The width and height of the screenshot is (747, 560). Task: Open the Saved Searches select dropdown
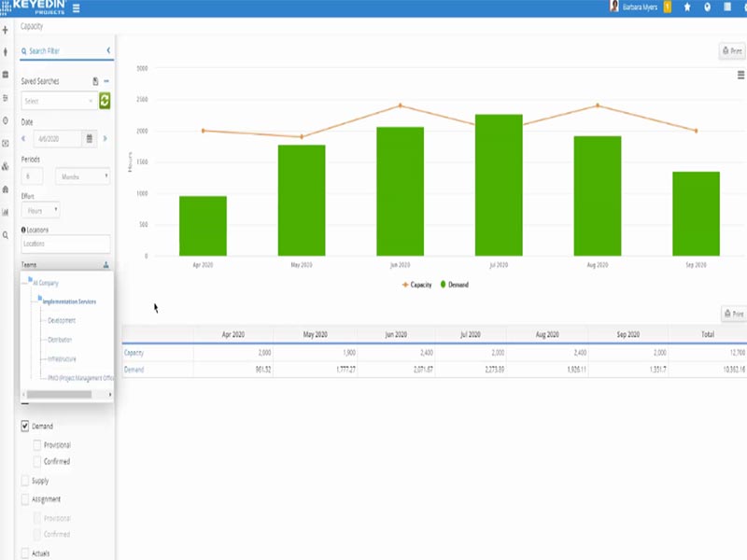tap(58, 101)
